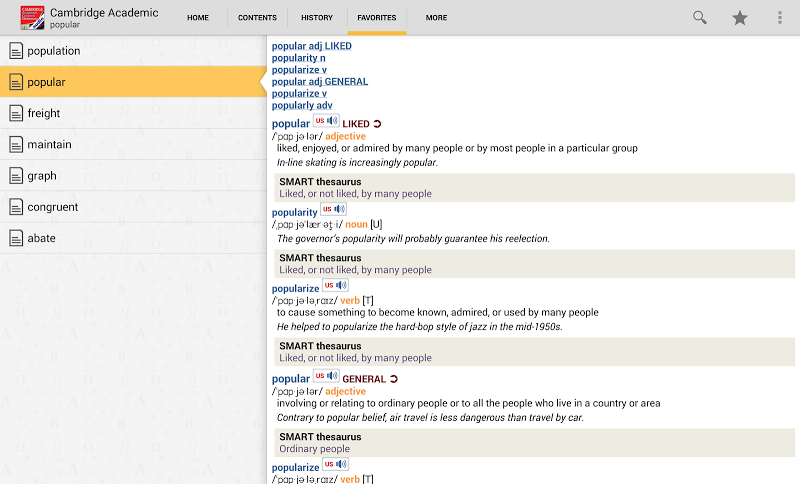Viewport: 800px width, 484px height.
Task: Switch to the HOME tab
Action: click(x=198, y=18)
